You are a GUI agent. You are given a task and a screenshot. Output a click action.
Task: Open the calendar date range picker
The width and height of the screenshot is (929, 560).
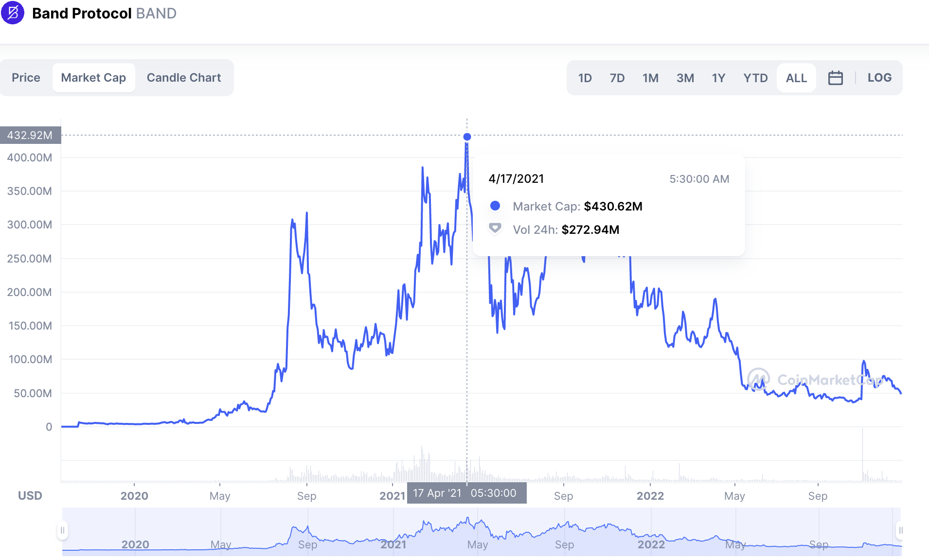pyautogui.click(x=836, y=77)
